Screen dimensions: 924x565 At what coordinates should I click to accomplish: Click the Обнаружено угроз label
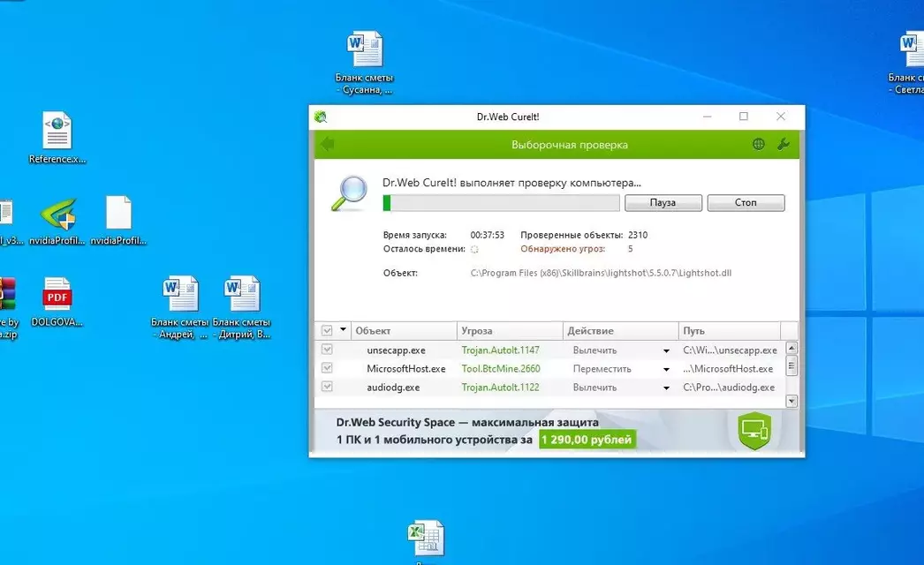click(x=563, y=249)
